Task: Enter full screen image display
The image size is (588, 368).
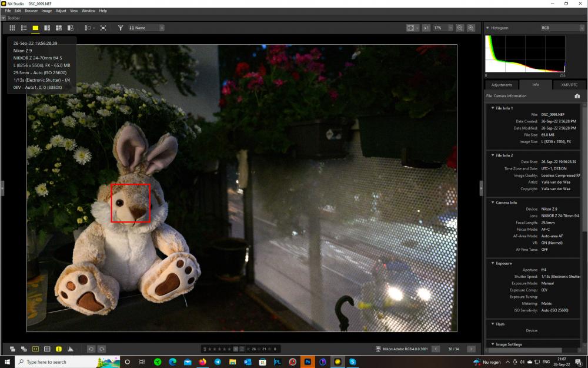Action: (103, 28)
